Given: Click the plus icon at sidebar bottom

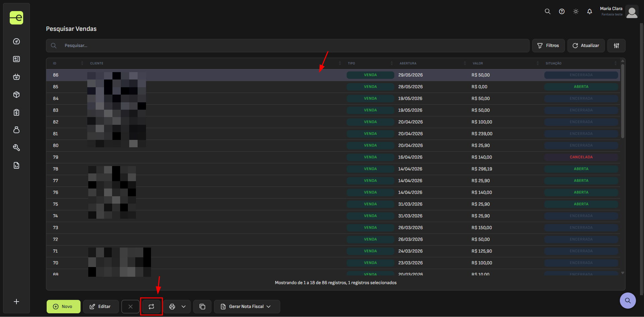Looking at the screenshot, I should pos(16,302).
